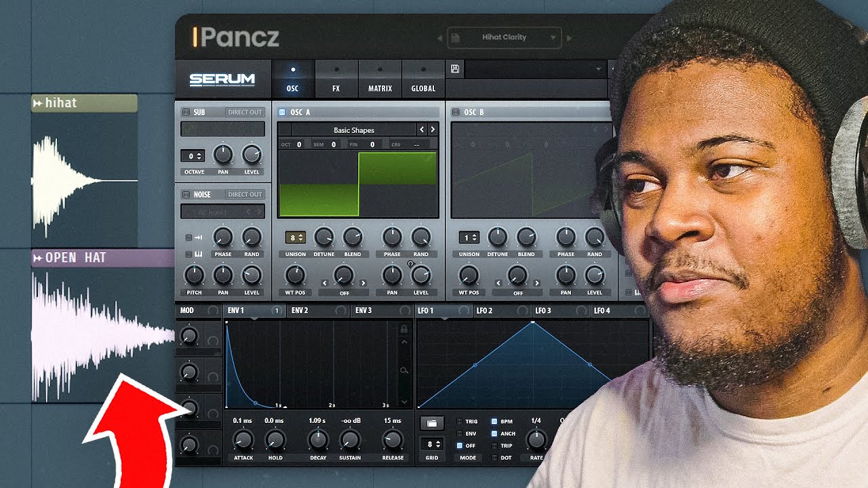Disable LFO BPM sync checkbox
Viewport: 868px width, 488px height.
494,422
